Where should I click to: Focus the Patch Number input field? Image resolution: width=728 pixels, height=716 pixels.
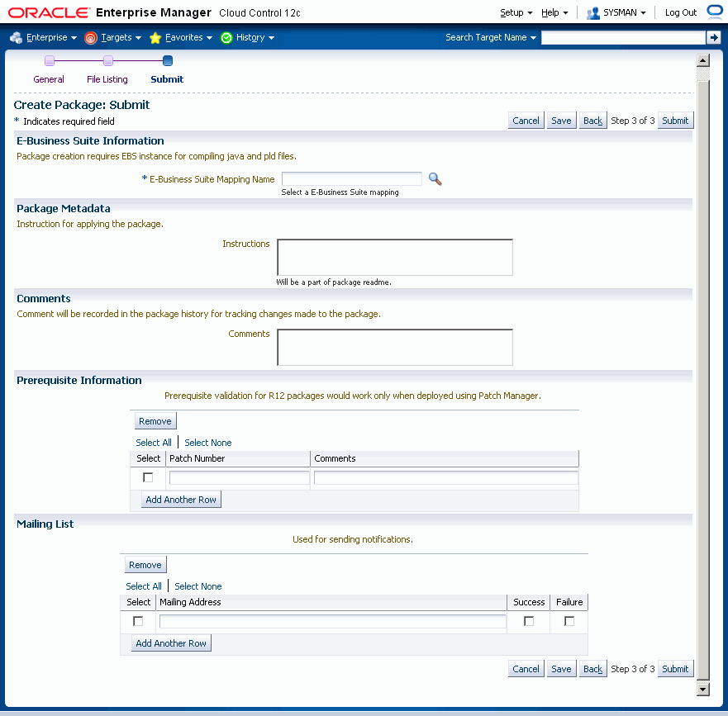240,478
